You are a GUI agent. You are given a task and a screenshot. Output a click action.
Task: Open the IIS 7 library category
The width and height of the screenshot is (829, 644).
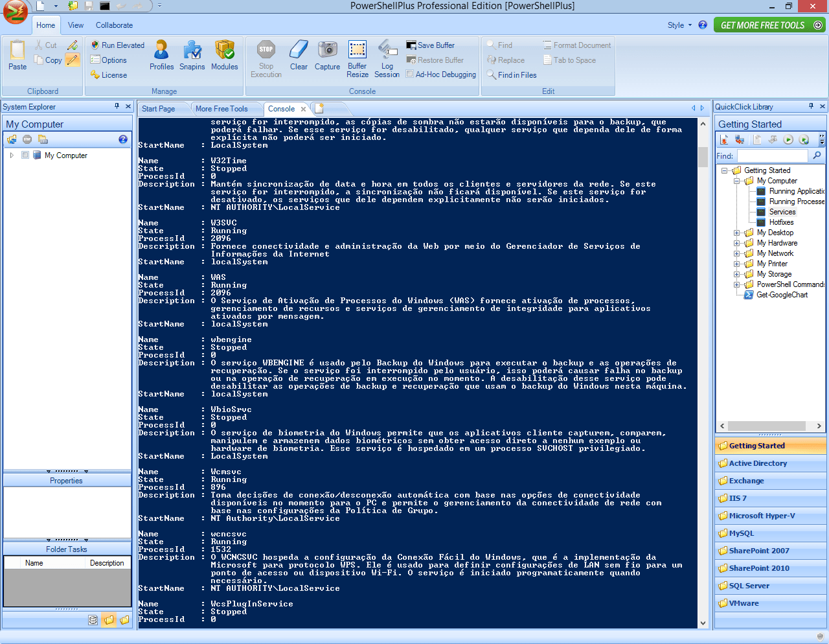pyautogui.click(x=770, y=498)
